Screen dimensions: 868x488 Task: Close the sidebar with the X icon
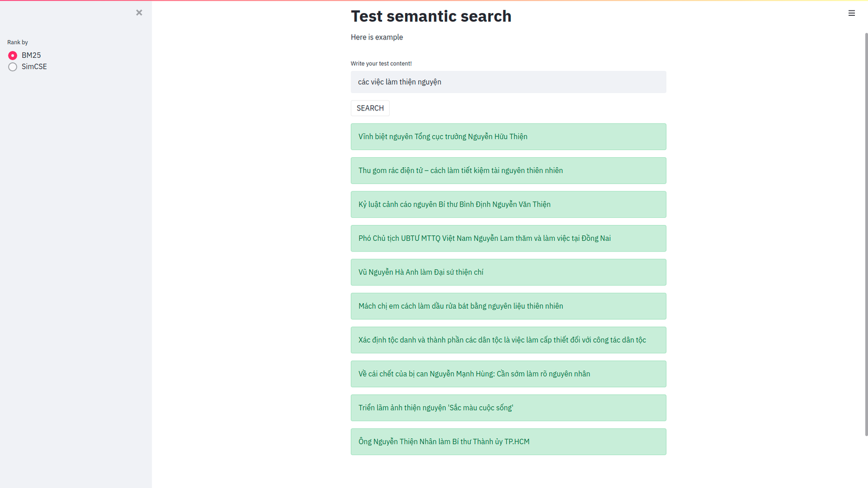[x=139, y=13]
